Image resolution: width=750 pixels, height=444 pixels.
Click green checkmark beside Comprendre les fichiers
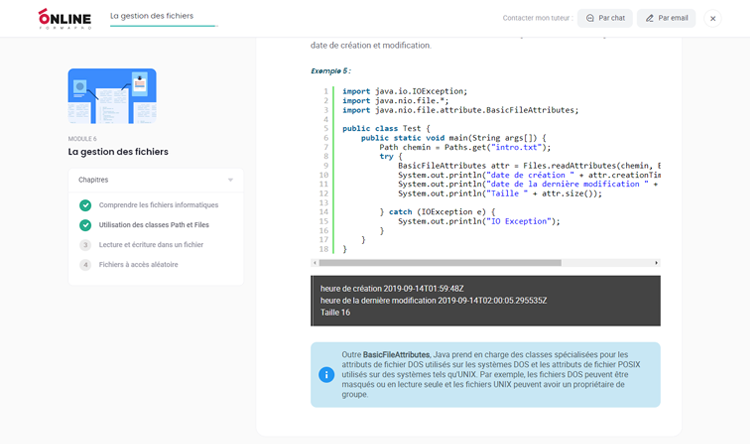click(x=85, y=205)
